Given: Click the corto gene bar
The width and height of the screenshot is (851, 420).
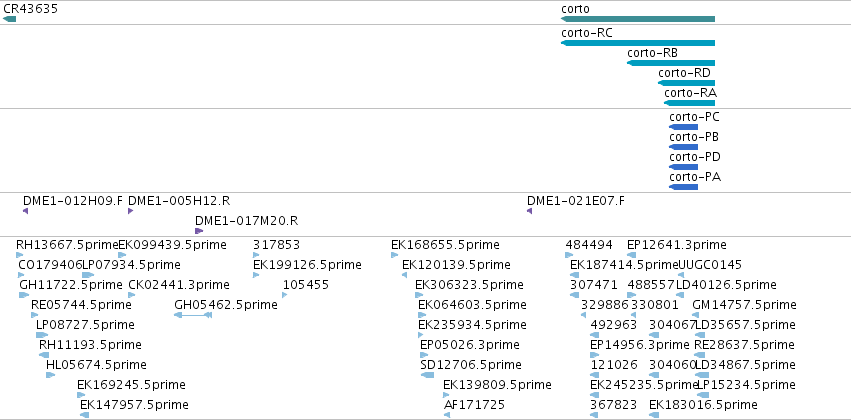Looking at the screenshot, I should tap(638, 20).
